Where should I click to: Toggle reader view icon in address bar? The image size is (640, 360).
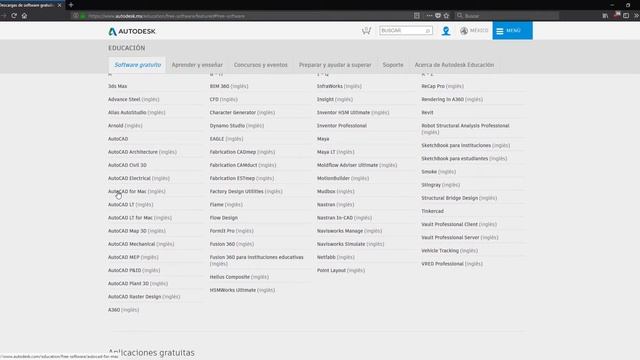click(x=417, y=16)
